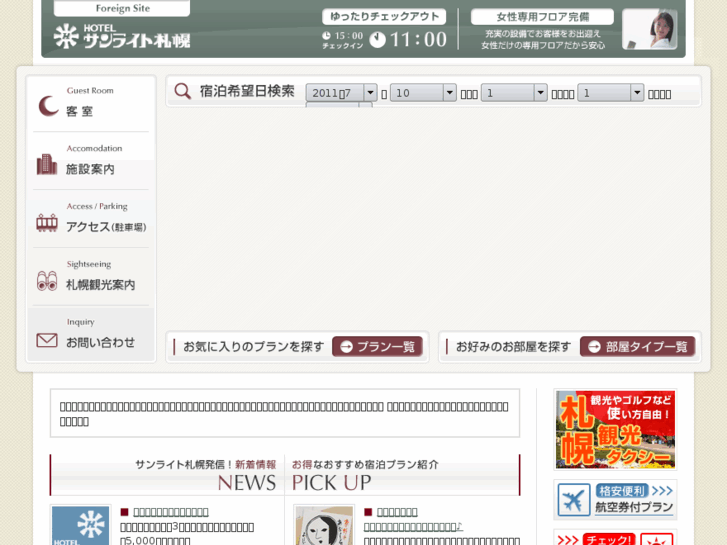
Task: Click the magnifier search icon beside 宿泊希望日検索
Action: point(182,91)
